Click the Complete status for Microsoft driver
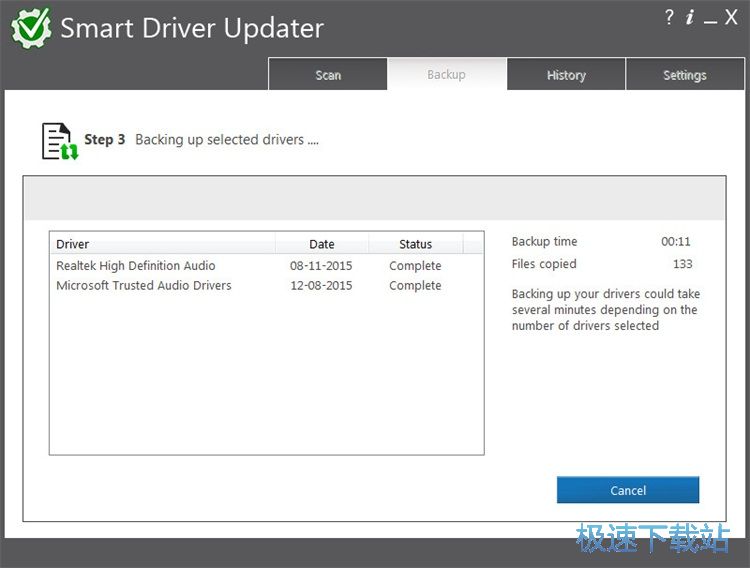Screen dimensions: 750x568 click(x=415, y=285)
